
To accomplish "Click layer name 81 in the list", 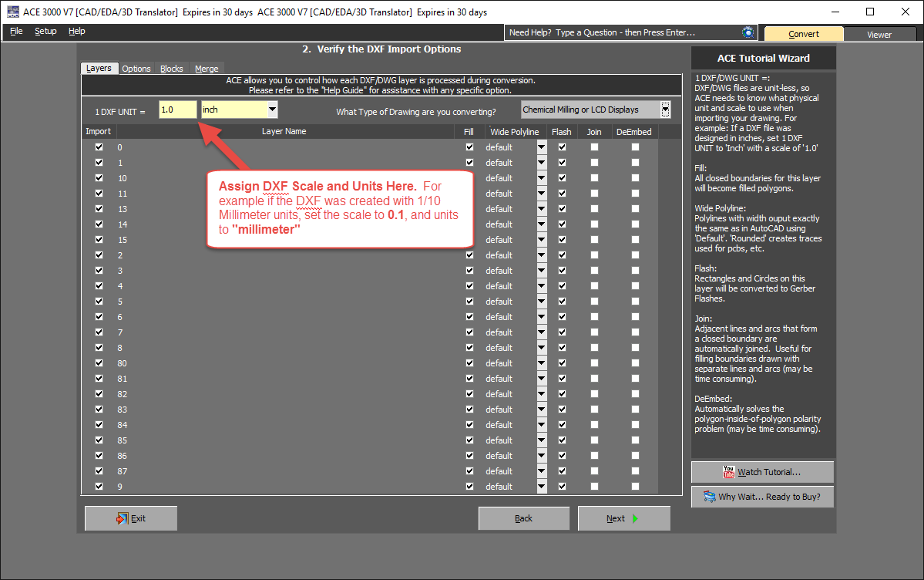I will pos(122,379).
